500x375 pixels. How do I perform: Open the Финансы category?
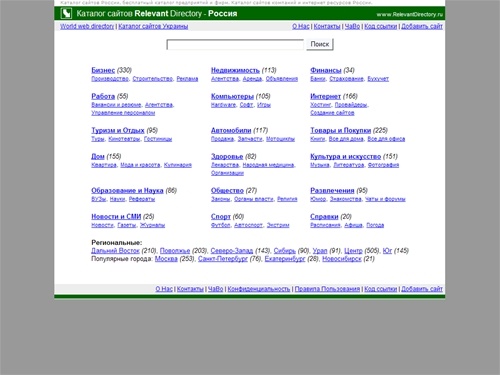[326, 70]
